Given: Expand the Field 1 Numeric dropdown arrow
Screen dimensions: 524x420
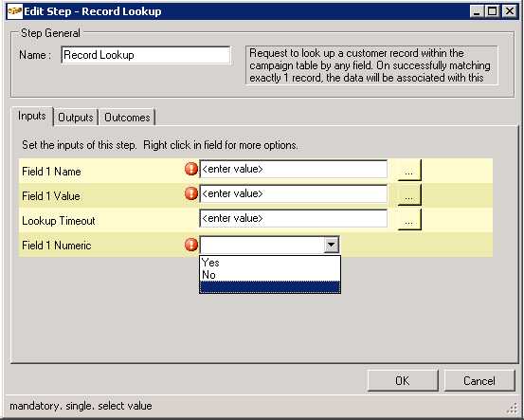Looking at the screenshot, I should coord(332,245).
